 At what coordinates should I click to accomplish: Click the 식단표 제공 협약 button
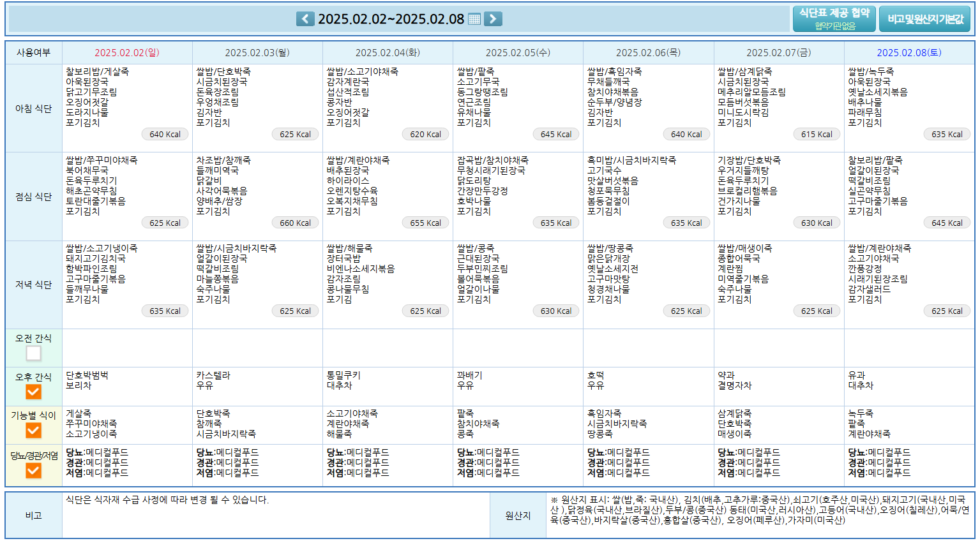[x=834, y=19]
